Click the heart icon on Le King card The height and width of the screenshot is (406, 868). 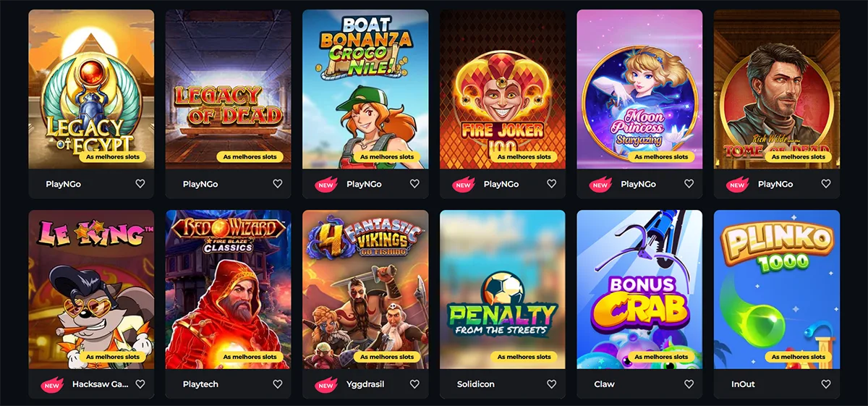(140, 384)
